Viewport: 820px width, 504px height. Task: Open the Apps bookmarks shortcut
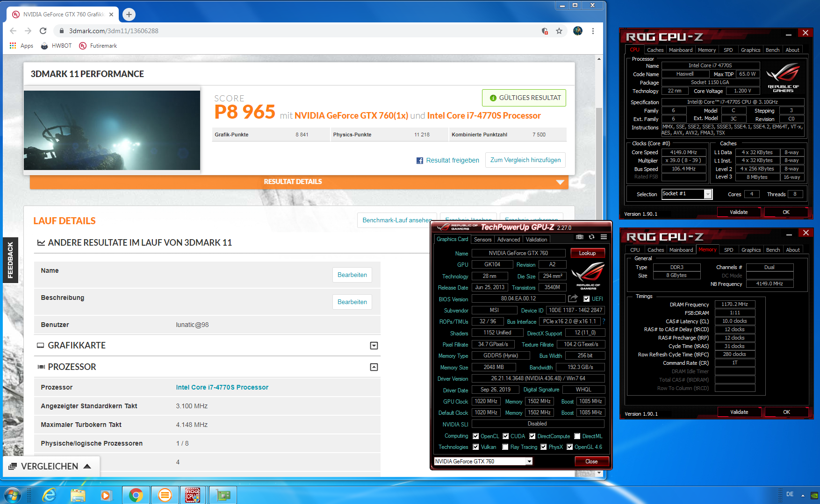click(x=21, y=46)
